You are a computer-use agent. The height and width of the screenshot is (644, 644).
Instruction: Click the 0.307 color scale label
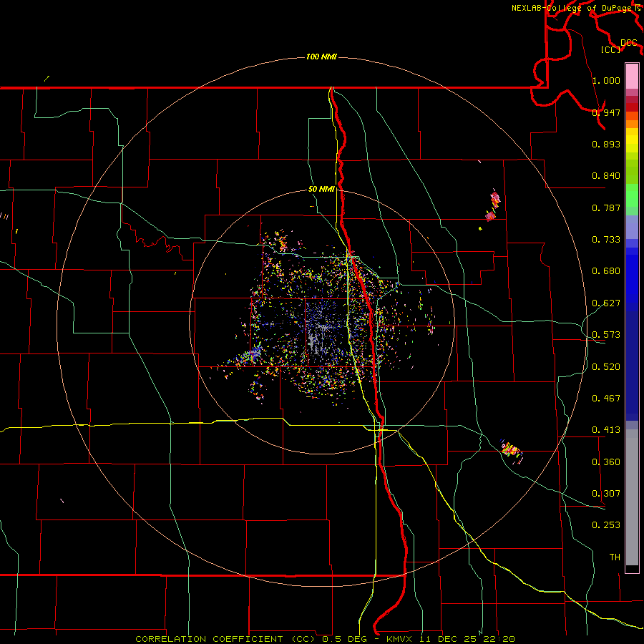point(606,494)
